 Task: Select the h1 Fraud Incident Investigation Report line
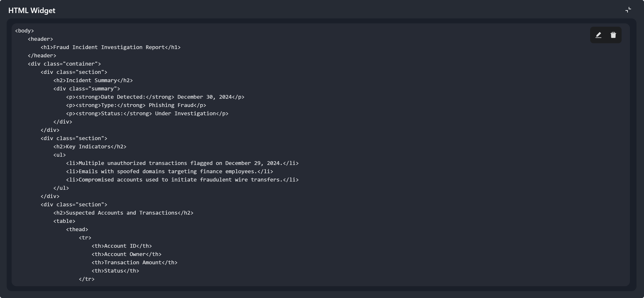tap(110, 47)
